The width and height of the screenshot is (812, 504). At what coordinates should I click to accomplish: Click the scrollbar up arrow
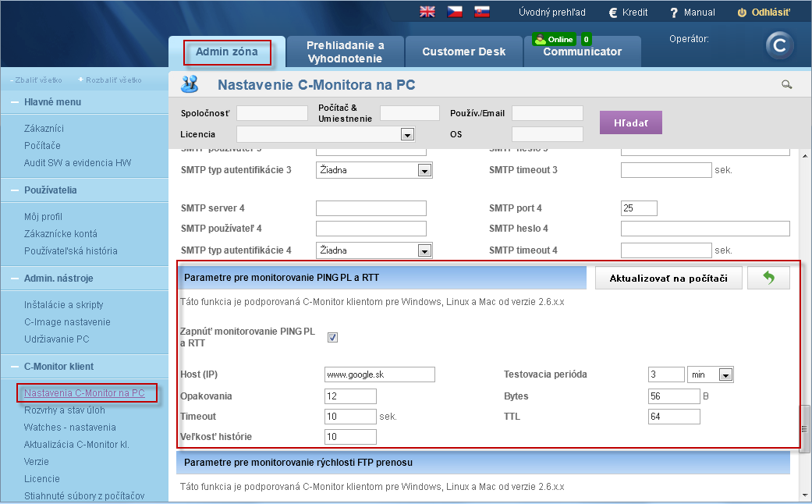tap(805, 155)
